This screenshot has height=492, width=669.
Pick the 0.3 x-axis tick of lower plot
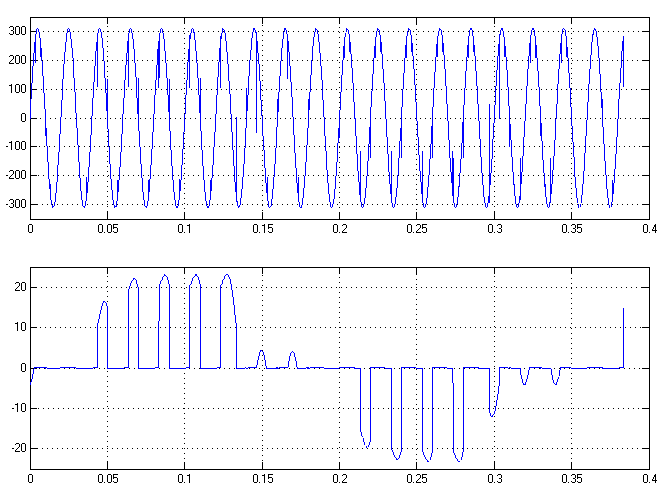tap(494, 479)
